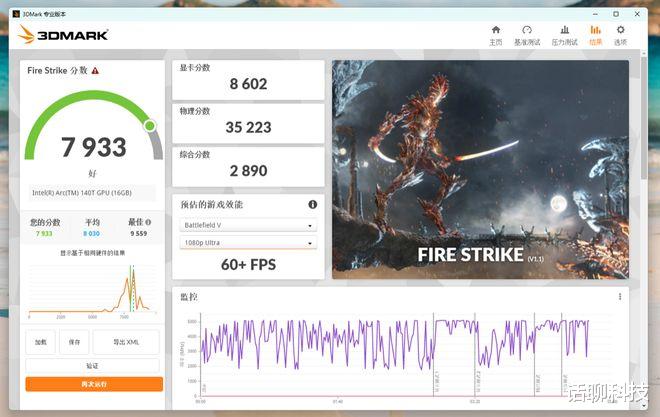Viewport: 660px width, 417px height.
Task: Switch to the Stress Tests tab
Action: pos(564,35)
